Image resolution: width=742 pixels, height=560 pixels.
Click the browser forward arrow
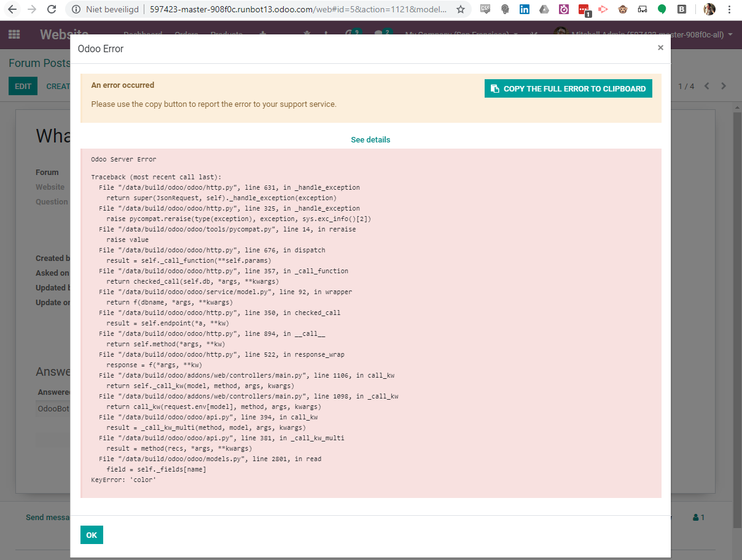(x=32, y=9)
